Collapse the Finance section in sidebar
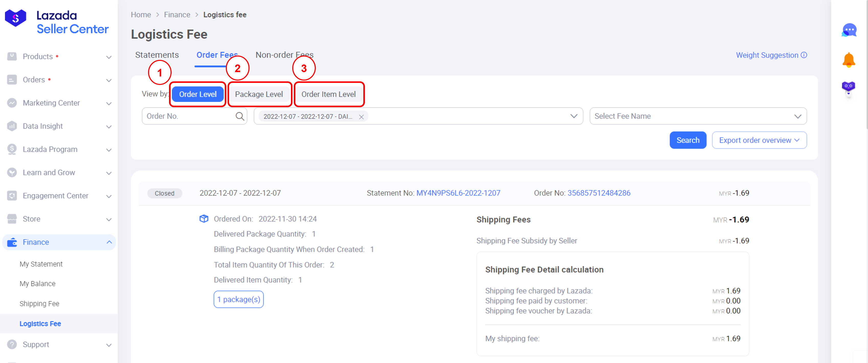Viewport: 868px width, 363px height. coord(108,242)
